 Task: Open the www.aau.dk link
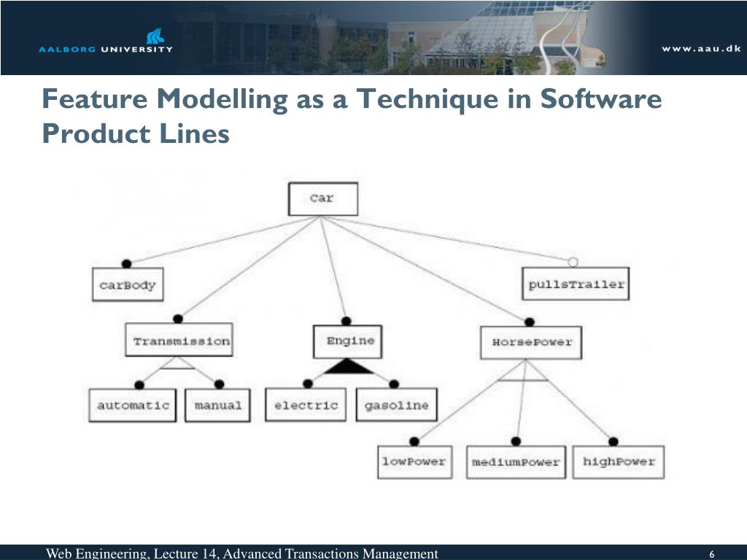tap(701, 48)
